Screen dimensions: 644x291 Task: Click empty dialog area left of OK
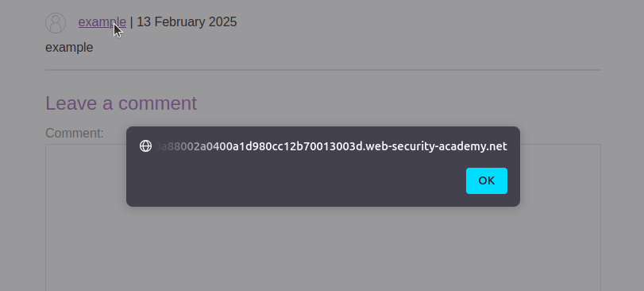[300, 180]
